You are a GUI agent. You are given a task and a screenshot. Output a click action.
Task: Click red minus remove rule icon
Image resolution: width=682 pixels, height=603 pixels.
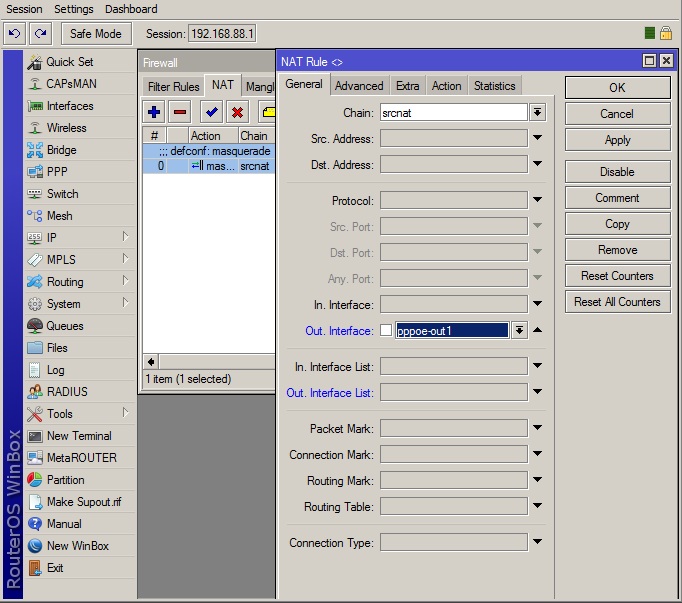click(x=180, y=112)
